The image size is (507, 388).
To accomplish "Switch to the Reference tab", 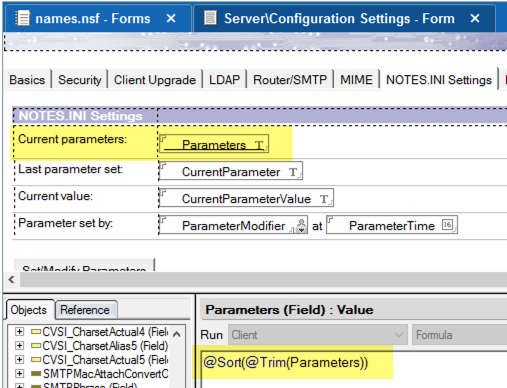I will pos(85,310).
